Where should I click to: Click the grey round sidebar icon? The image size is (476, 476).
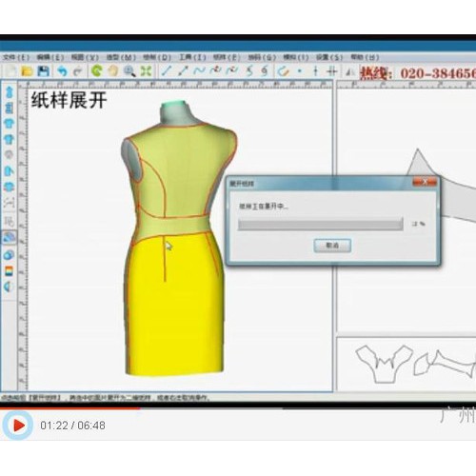click(10, 155)
